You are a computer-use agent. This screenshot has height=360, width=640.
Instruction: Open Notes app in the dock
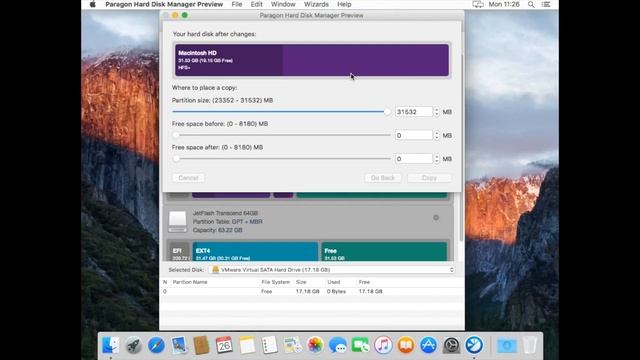coord(247,345)
